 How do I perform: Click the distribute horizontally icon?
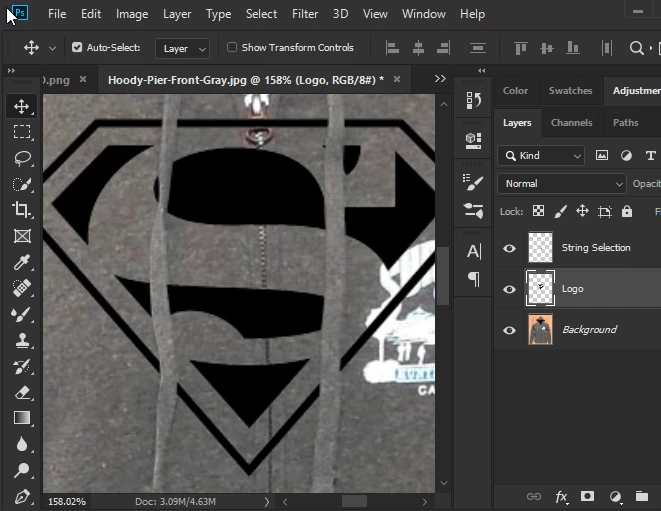coord(607,48)
